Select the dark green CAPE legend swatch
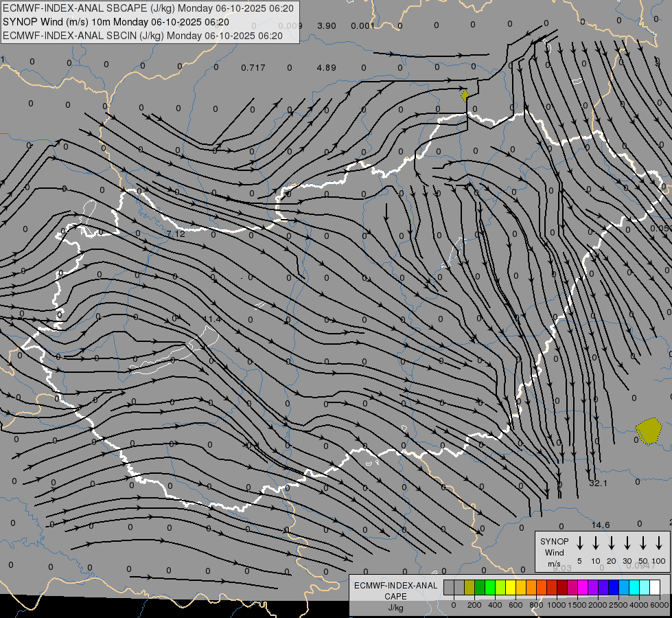672x618 pixels. (x=480, y=588)
